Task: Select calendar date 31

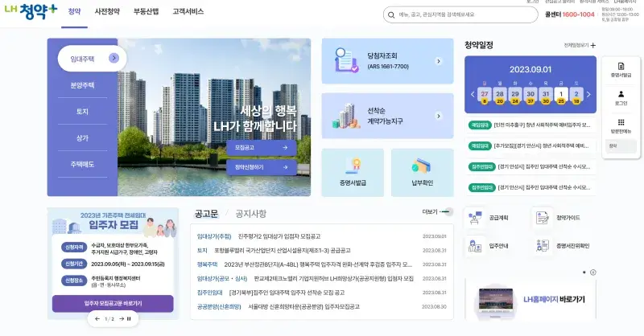Action: pyautogui.click(x=546, y=95)
